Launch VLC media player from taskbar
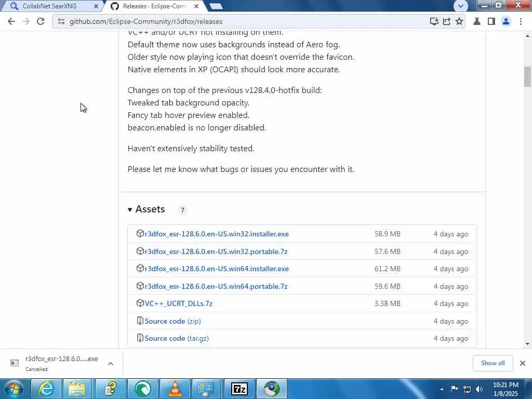Image resolution: width=532 pixels, height=399 pixels. 175,389
